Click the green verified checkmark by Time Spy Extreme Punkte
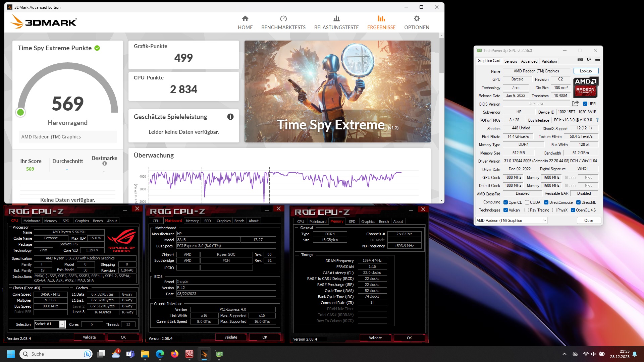 [x=97, y=48]
